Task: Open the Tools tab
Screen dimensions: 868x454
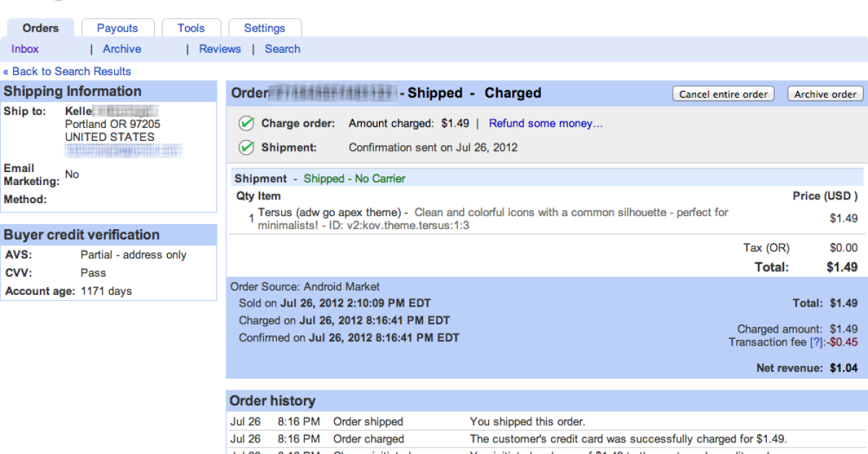Action: (191, 28)
